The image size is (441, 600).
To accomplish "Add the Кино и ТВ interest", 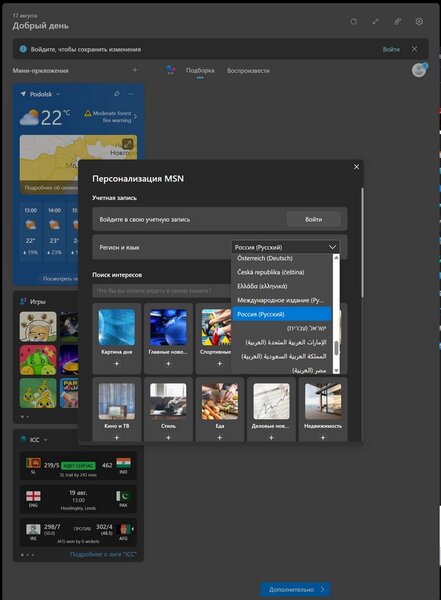I will [117, 437].
